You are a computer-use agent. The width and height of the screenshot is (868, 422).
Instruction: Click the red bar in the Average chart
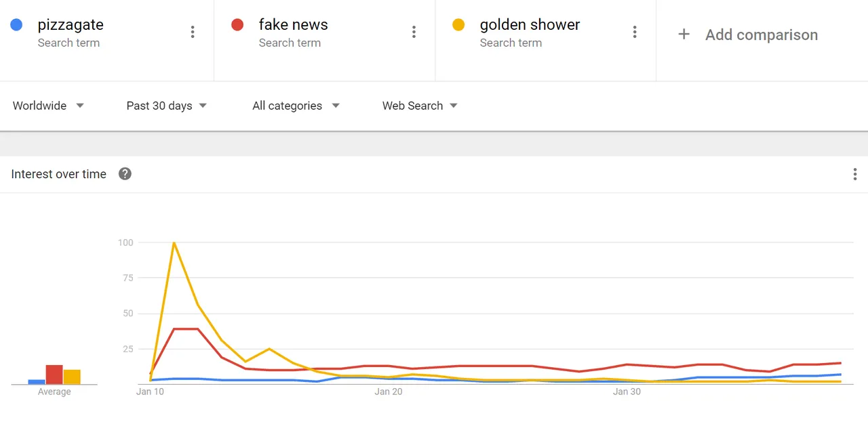click(x=54, y=375)
